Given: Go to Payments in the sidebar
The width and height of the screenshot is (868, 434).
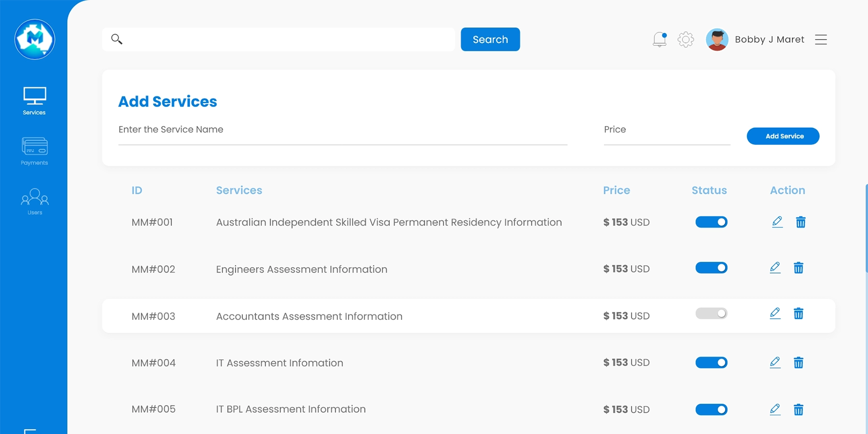Looking at the screenshot, I should (34, 151).
